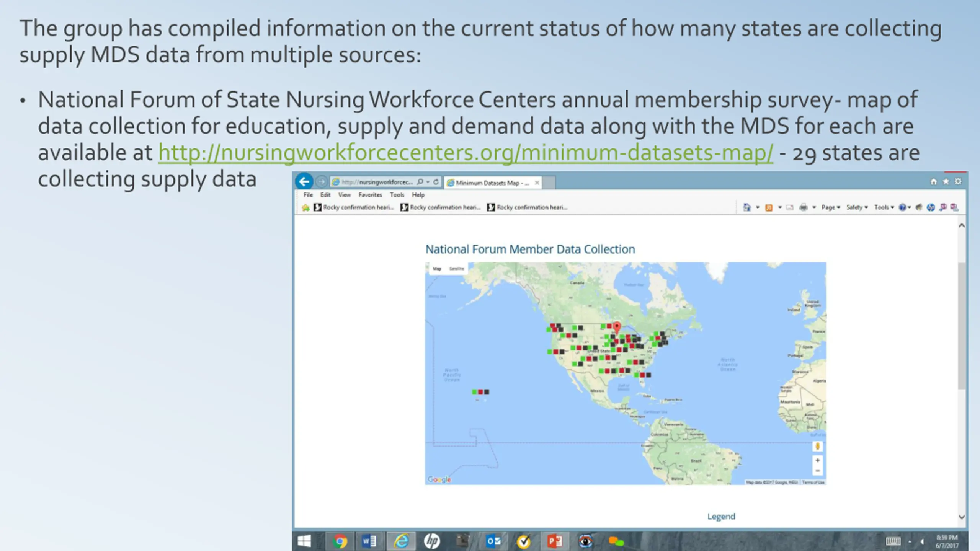The height and width of the screenshot is (551, 980).
Task: Click the HP icon in command bar
Action: point(931,207)
